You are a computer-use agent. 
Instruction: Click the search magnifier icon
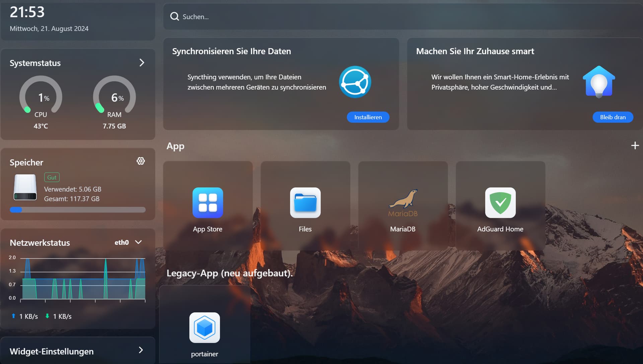174,16
